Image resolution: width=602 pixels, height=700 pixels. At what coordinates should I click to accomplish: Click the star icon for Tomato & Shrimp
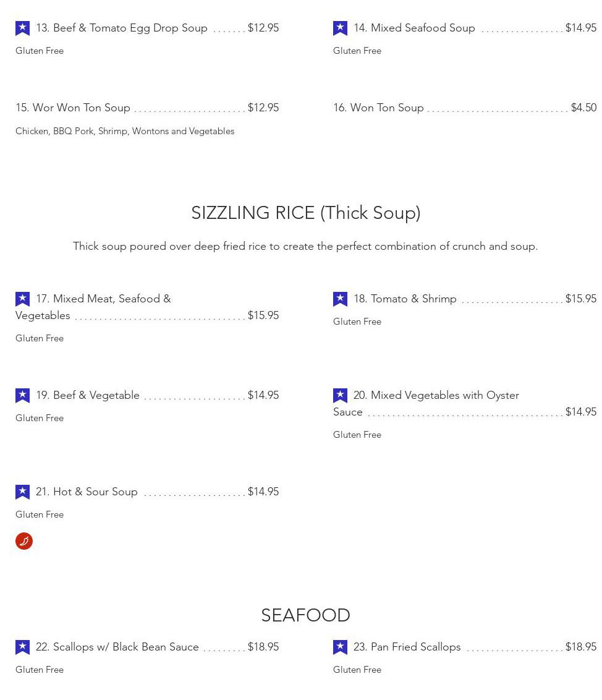click(340, 299)
